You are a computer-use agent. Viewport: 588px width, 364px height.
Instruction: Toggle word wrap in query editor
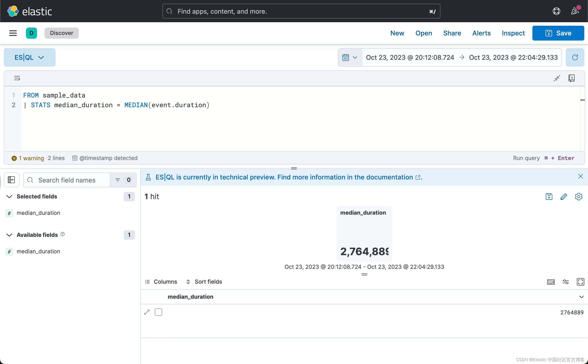click(17, 78)
